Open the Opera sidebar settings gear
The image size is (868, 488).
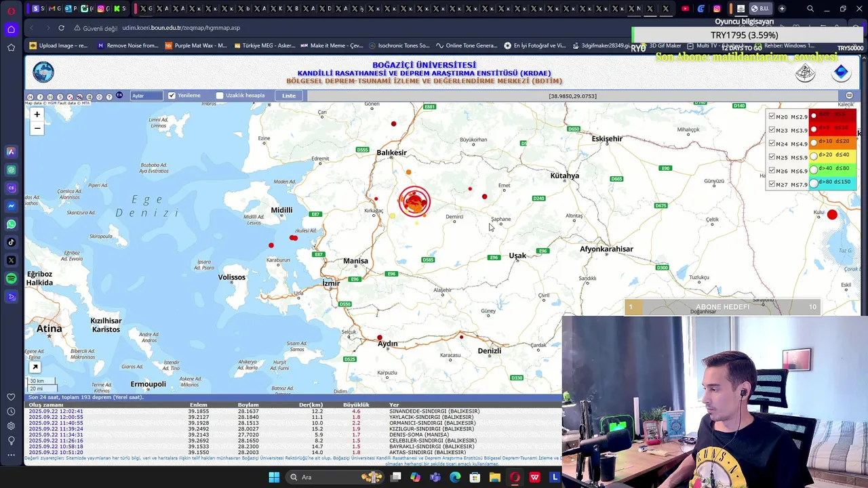point(11,426)
